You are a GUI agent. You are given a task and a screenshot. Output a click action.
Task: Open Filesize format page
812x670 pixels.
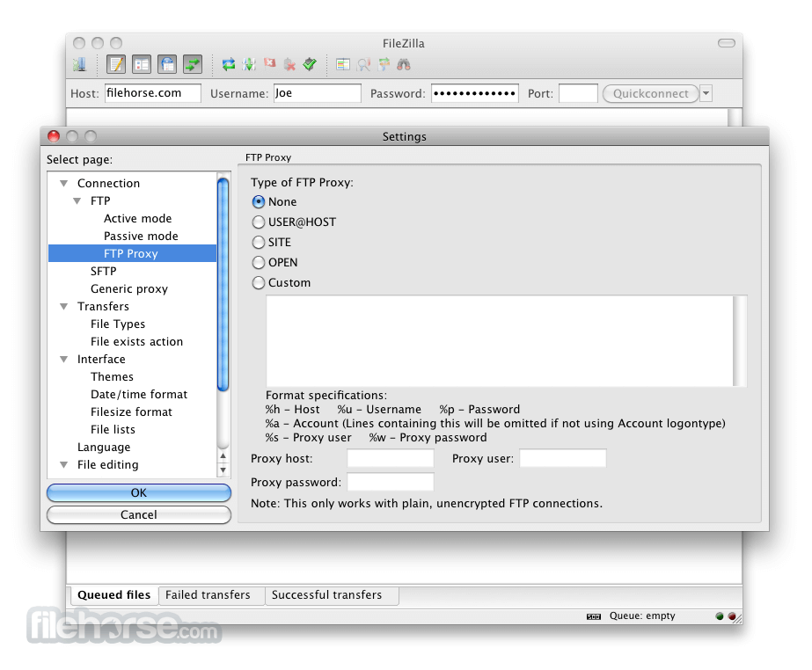pyautogui.click(x=132, y=412)
